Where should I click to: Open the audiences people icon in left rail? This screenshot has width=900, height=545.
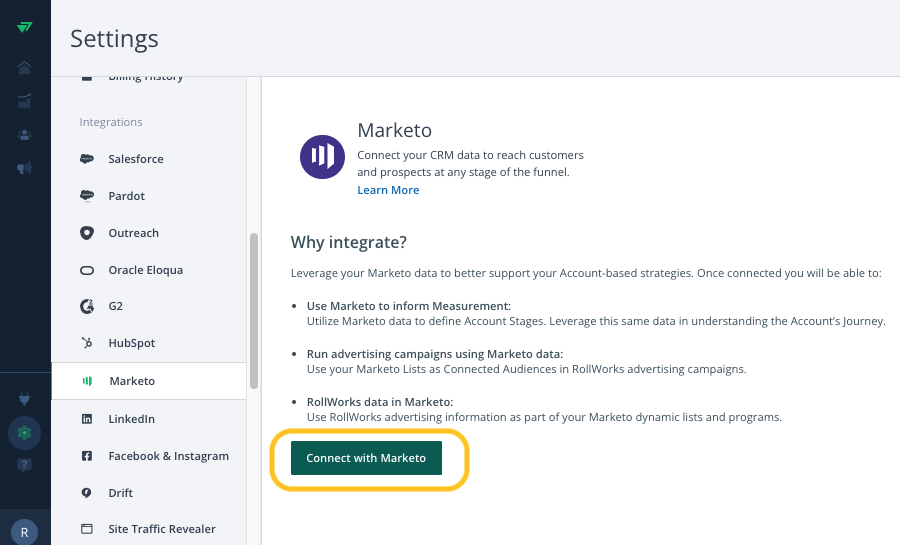click(x=24, y=135)
